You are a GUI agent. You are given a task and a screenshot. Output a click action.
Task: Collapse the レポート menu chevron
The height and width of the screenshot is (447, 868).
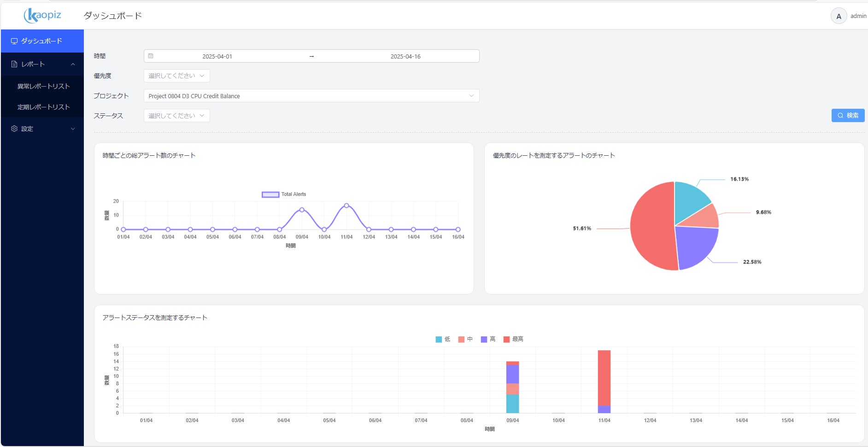click(73, 64)
